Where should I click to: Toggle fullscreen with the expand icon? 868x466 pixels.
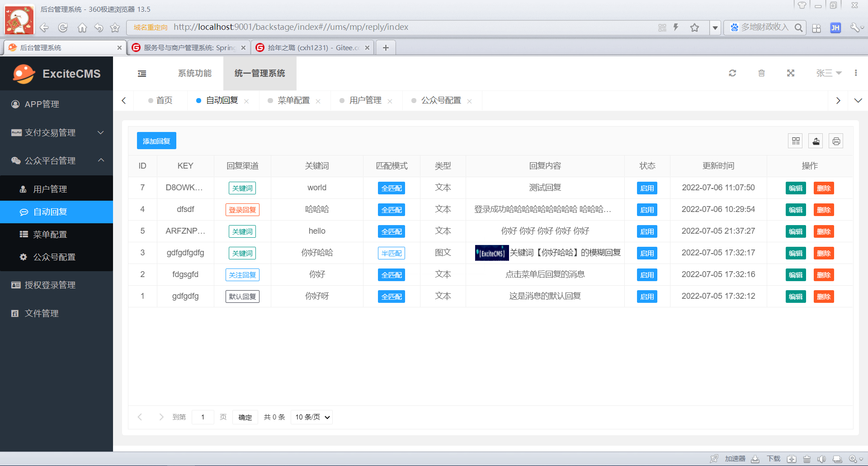(x=791, y=73)
